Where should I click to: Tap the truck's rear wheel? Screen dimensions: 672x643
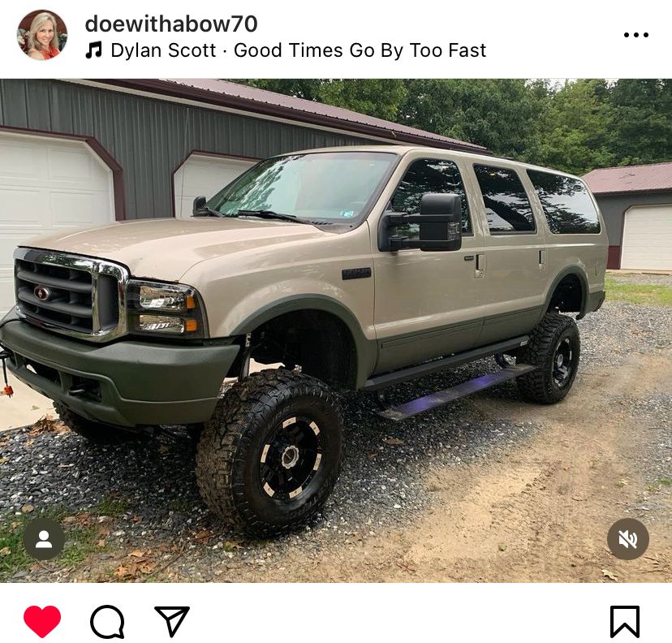click(550, 358)
